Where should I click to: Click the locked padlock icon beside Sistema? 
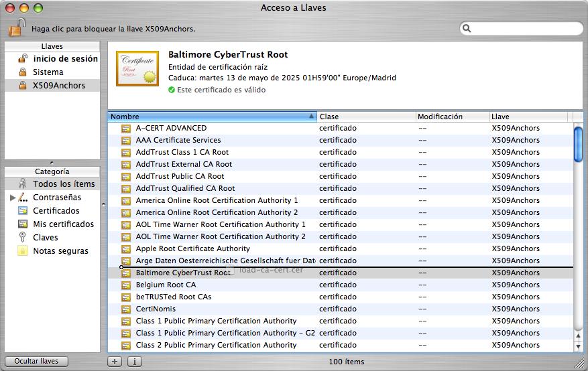tap(23, 72)
